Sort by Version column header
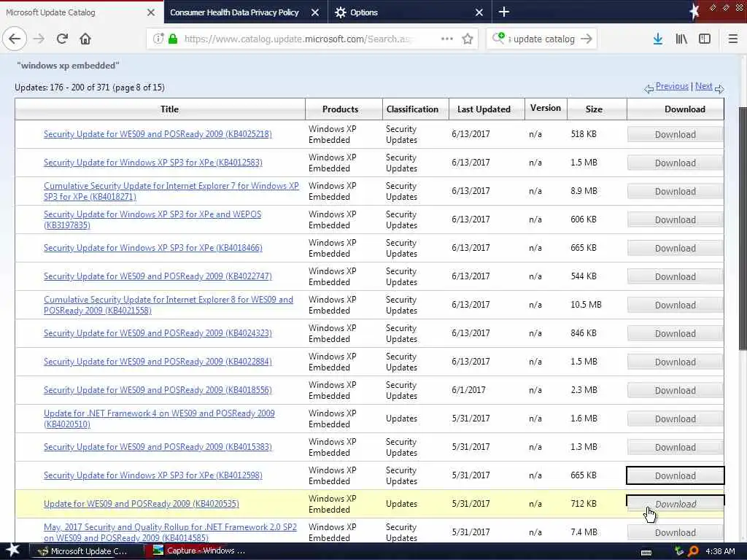This screenshot has width=747, height=560. (546, 108)
